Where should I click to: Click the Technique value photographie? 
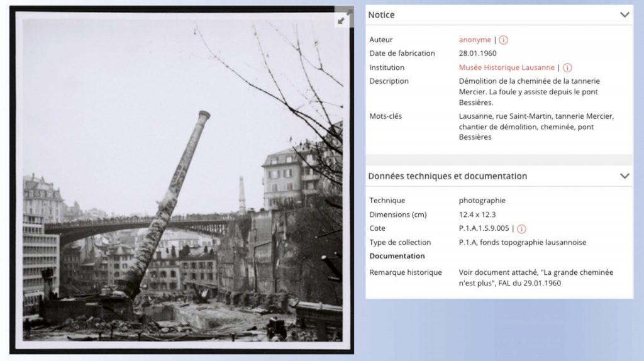[482, 201]
